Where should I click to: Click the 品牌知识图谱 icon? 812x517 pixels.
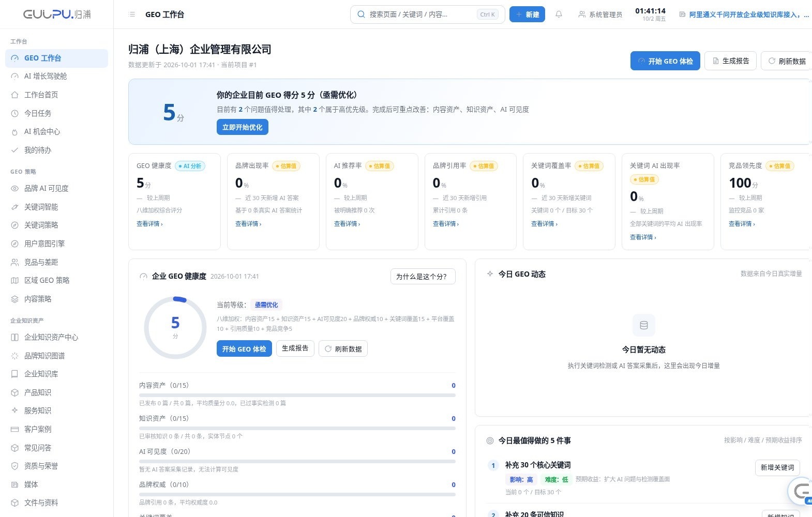coord(14,356)
